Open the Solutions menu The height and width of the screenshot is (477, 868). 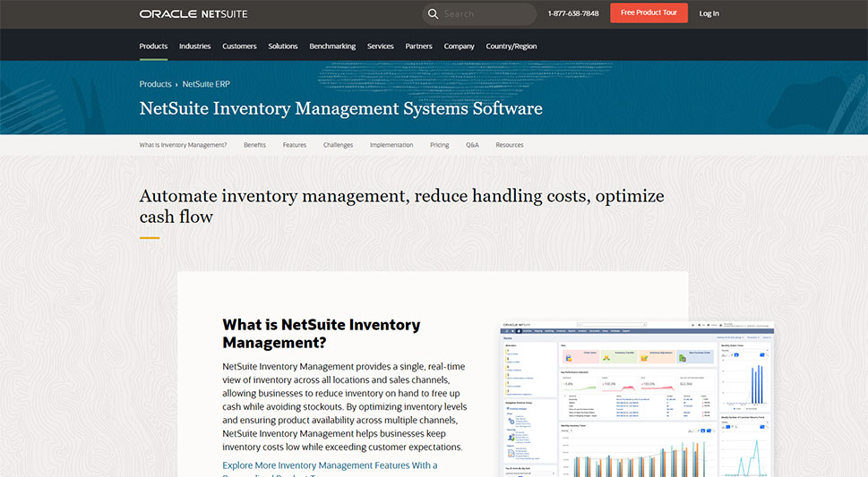point(283,47)
